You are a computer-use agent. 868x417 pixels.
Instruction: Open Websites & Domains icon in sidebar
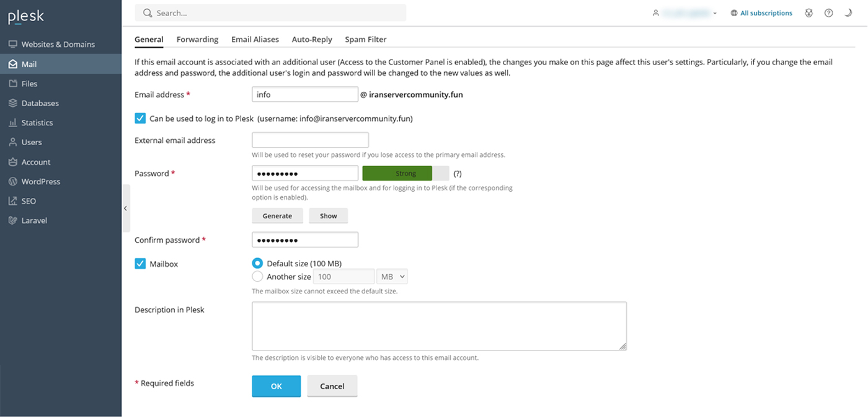(12, 44)
